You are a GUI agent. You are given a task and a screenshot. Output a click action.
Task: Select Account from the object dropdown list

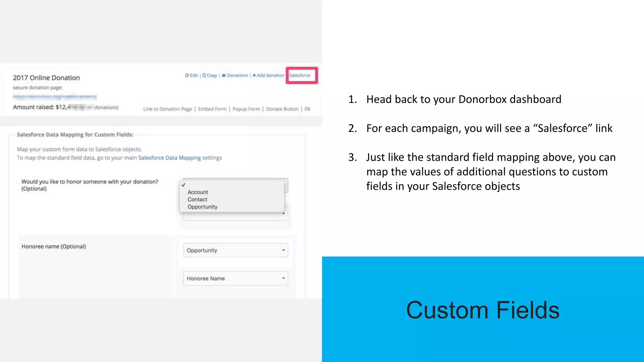pyautogui.click(x=198, y=192)
